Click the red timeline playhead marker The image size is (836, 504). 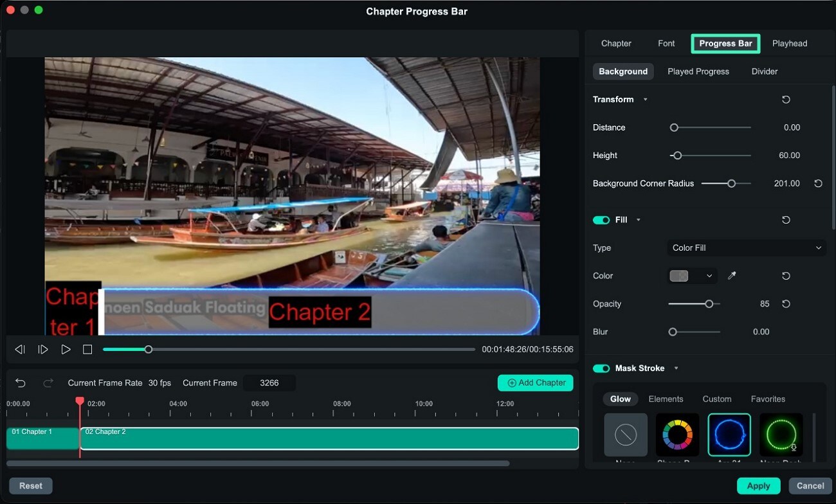(80, 401)
